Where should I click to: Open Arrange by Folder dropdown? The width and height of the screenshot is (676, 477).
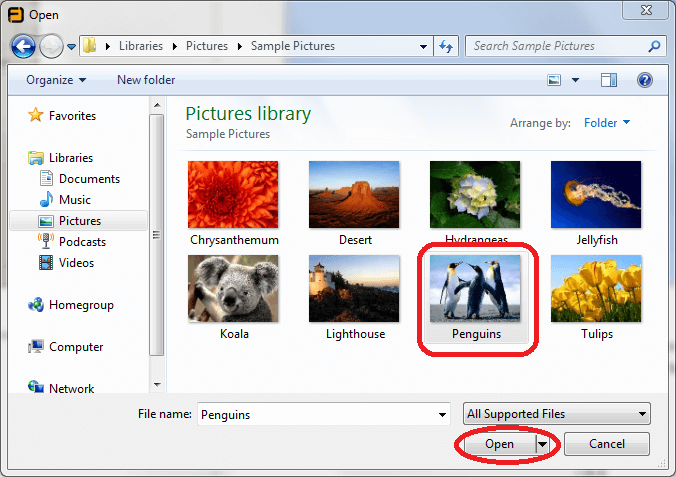pos(607,123)
